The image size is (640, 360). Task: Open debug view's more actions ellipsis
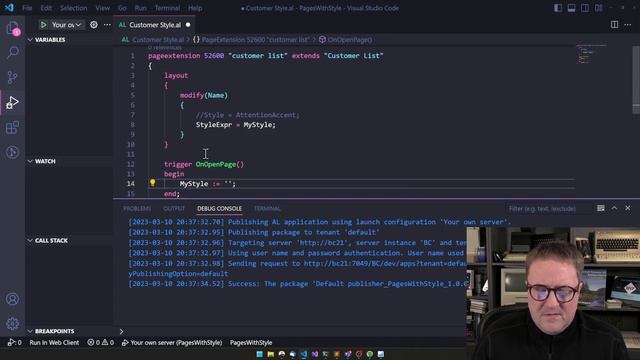point(107,25)
